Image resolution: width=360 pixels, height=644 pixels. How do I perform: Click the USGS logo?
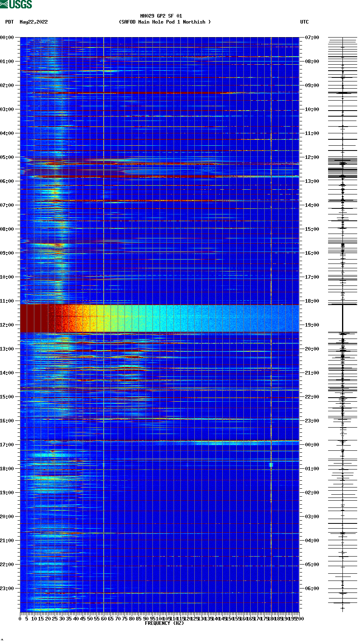click(16, 4)
